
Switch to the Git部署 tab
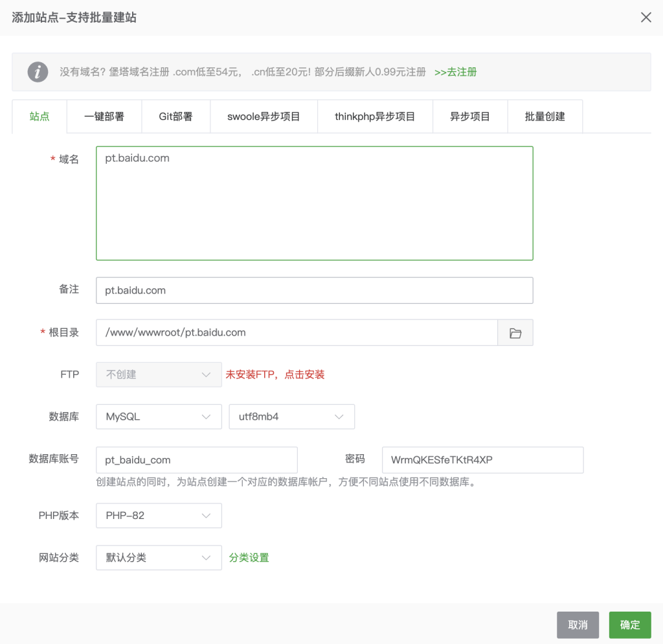(x=175, y=117)
